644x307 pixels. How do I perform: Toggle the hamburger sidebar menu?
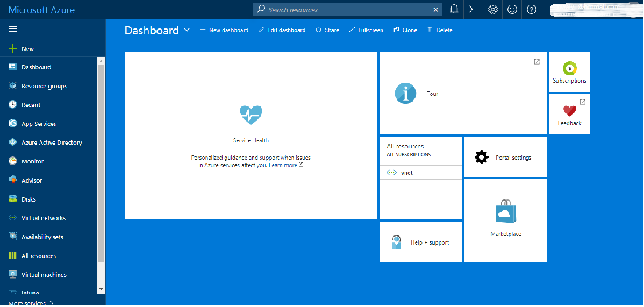(12, 29)
